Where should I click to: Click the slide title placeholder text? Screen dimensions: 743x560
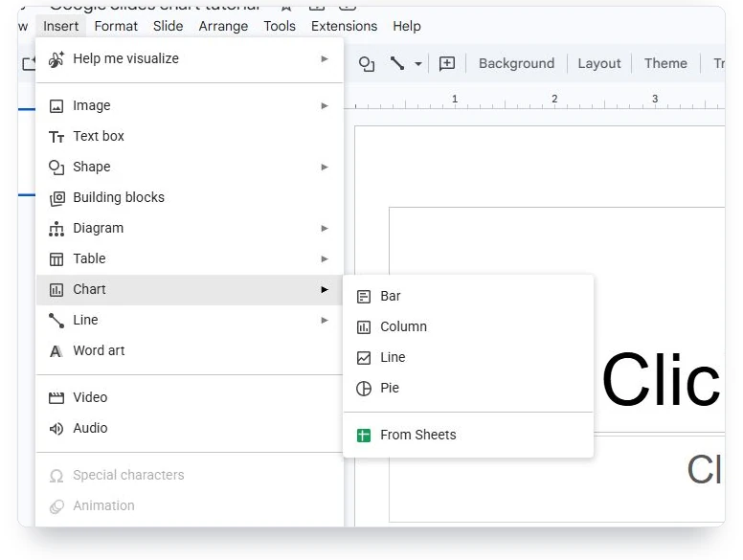click(661, 379)
